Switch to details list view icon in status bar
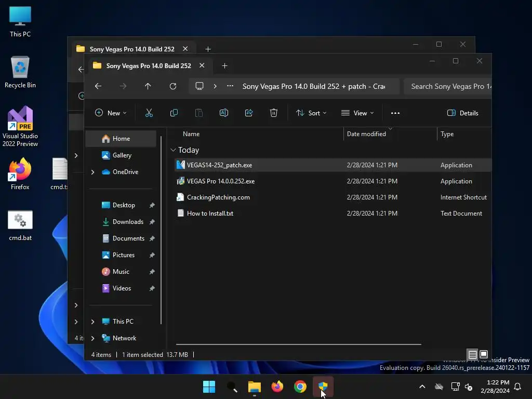This screenshot has width=532, height=399. point(473,354)
